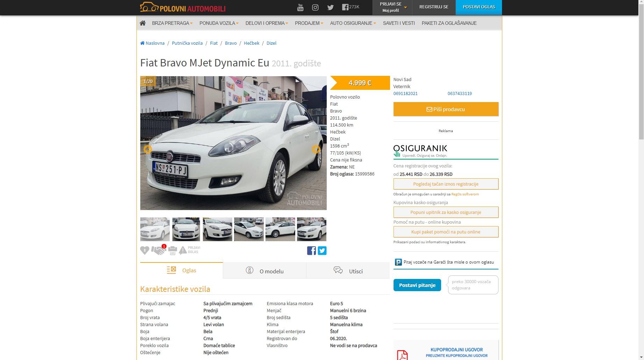The height and width of the screenshot is (360, 644).
Task: Go to Bravo breadcrumb
Action: (x=231, y=43)
